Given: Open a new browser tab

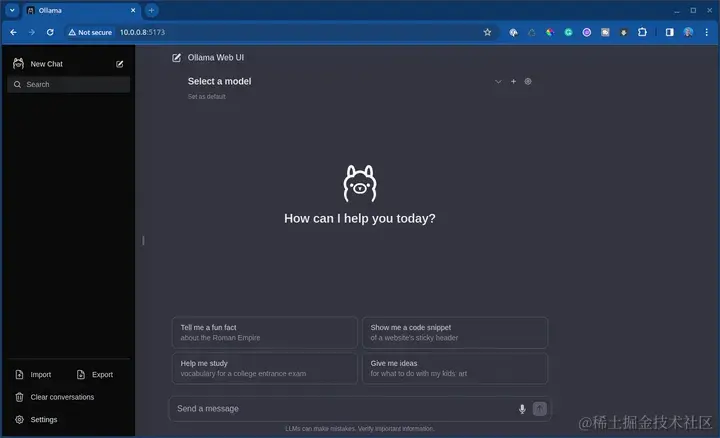Looking at the screenshot, I should click(x=151, y=10).
